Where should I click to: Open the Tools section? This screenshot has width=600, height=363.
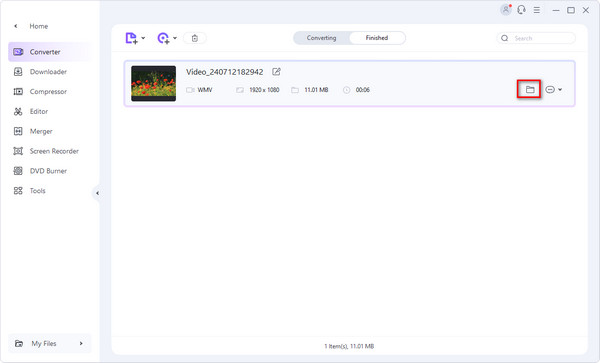tap(38, 191)
